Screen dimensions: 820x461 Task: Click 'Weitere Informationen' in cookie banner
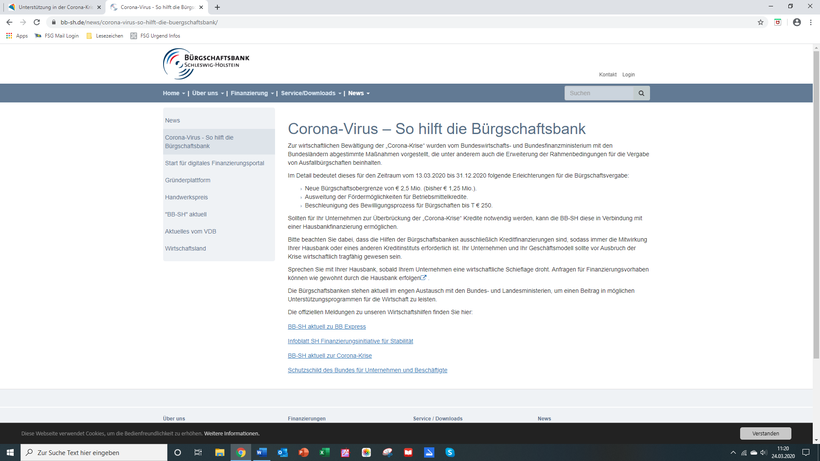pos(232,433)
